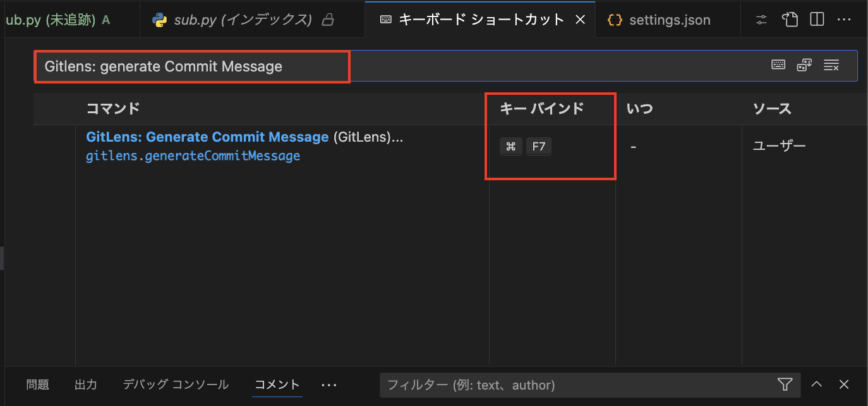The width and height of the screenshot is (868, 406).
Task: Click the Sort by Precedence icon
Action: click(x=804, y=65)
